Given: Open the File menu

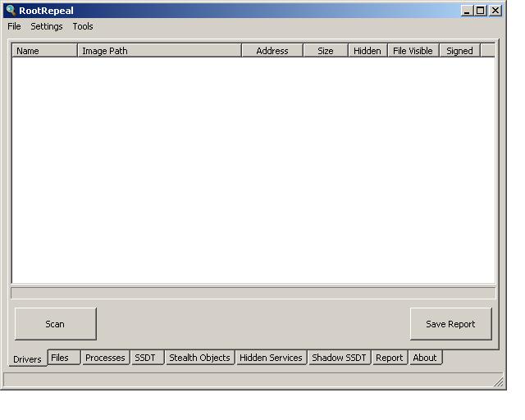Looking at the screenshot, I should 14,26.
